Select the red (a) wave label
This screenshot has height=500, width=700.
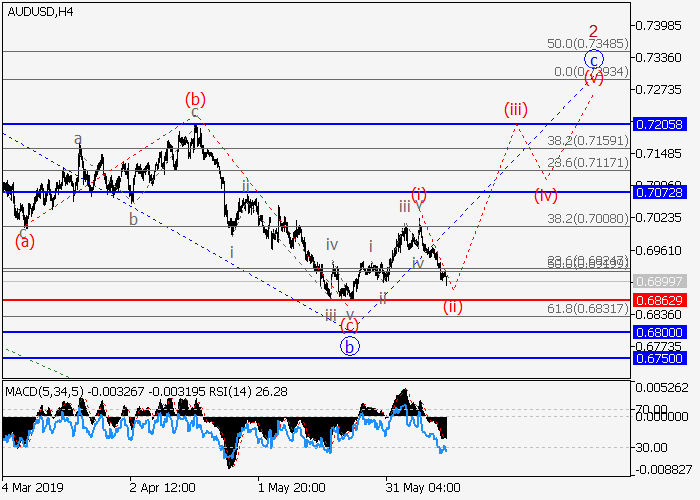click(23, 240)
